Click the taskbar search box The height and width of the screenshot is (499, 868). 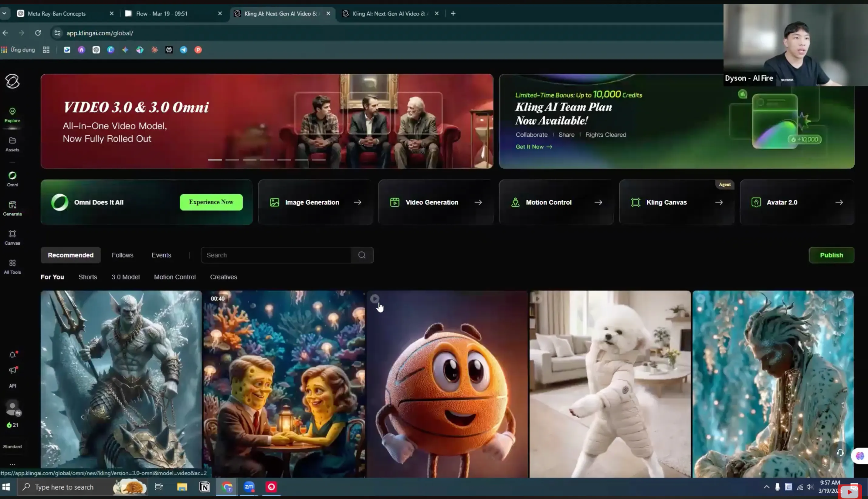coord(82,487)
